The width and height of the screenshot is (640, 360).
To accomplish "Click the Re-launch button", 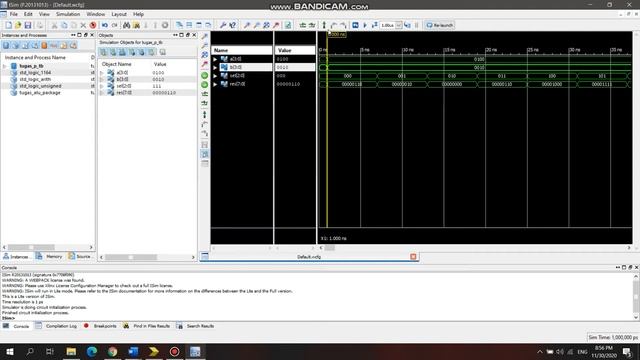I will 440,25.
